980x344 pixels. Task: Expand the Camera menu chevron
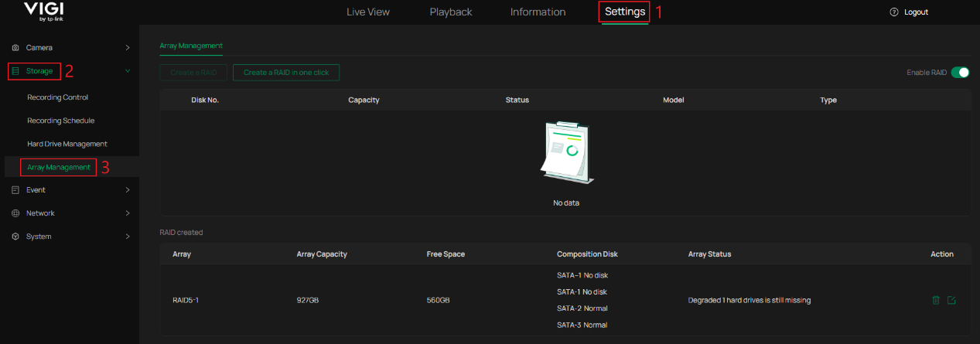(x=128, y=48)
